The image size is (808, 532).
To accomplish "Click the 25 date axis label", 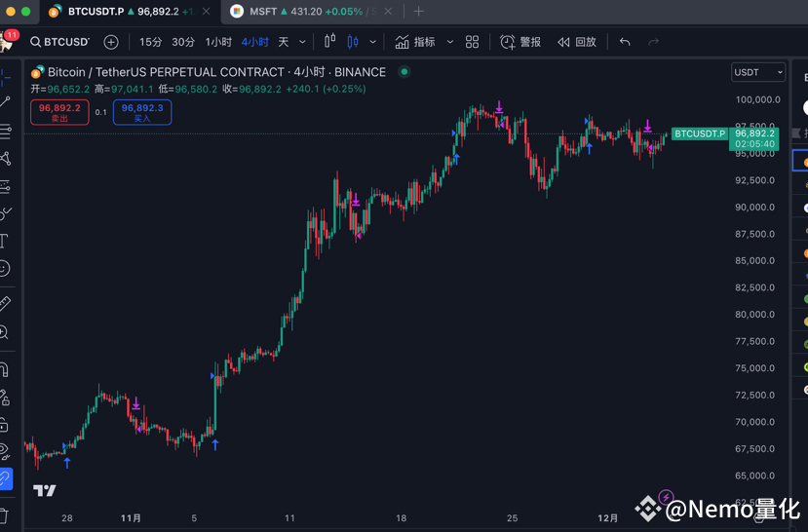I will click(512, 518).
